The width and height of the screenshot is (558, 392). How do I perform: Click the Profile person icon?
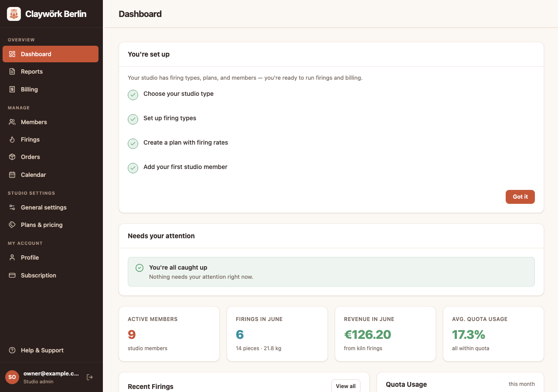pos(12,257)
